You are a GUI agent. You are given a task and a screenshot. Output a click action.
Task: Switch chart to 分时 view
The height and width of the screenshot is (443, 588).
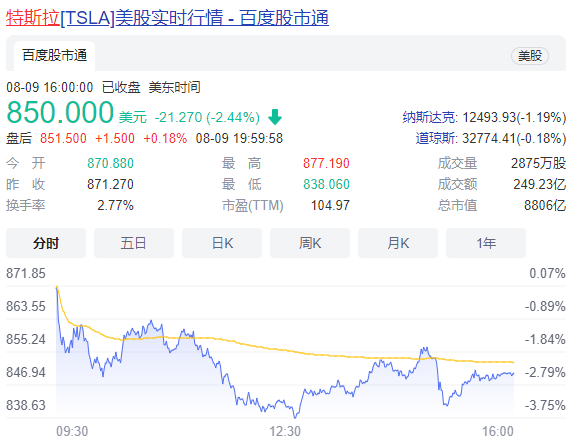(x=46, y=243)
